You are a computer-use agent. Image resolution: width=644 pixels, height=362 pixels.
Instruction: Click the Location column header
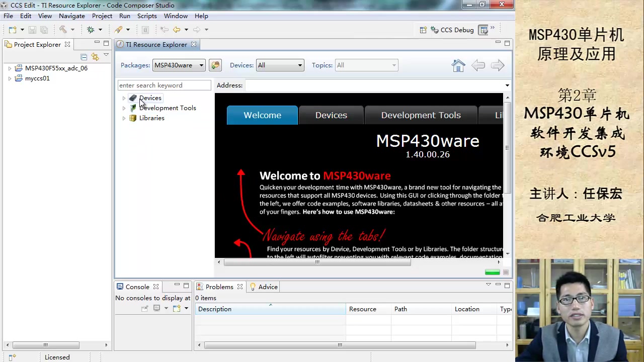[474, 309]
